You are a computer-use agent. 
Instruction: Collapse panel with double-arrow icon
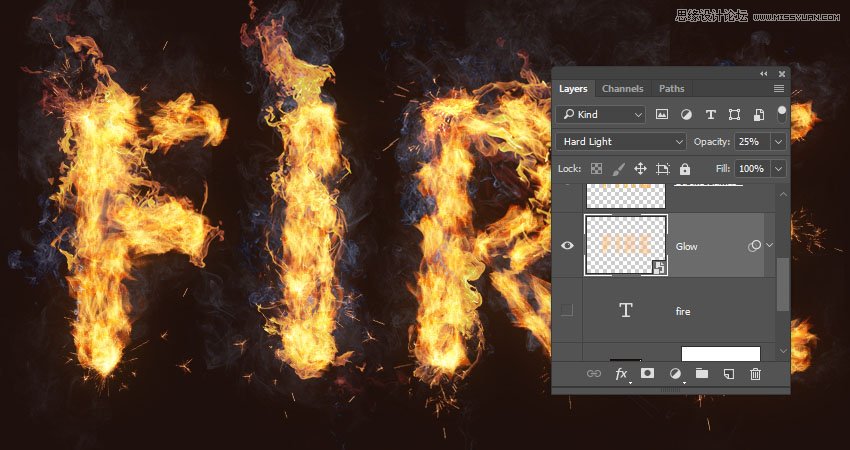[764, 74]
